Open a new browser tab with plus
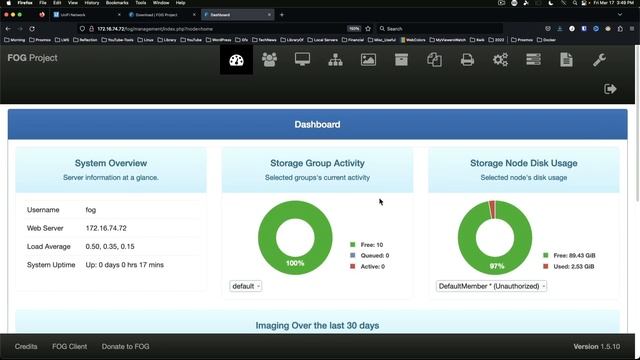This screenshot has width=640, height=360. point(282,15)
